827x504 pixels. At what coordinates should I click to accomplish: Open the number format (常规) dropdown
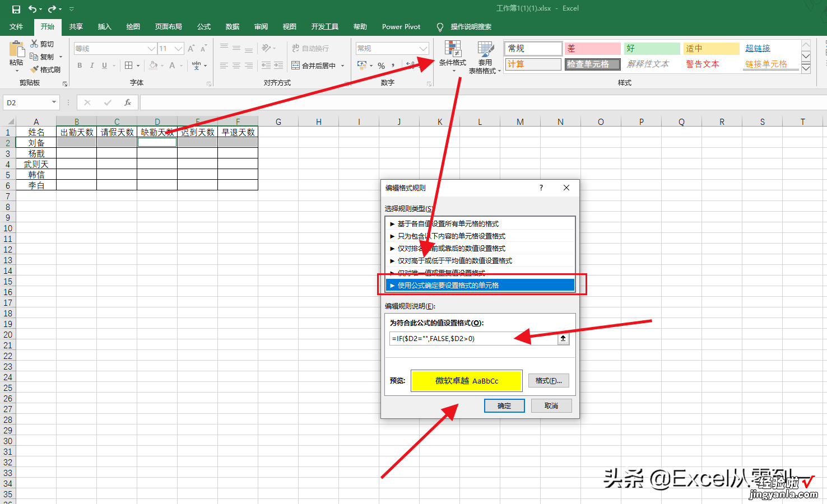(x=424, y=49)
